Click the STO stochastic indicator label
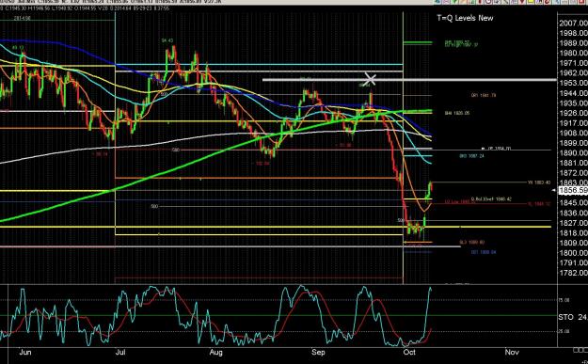The width and height of the screenshot is (588, 364). point(565,317)
